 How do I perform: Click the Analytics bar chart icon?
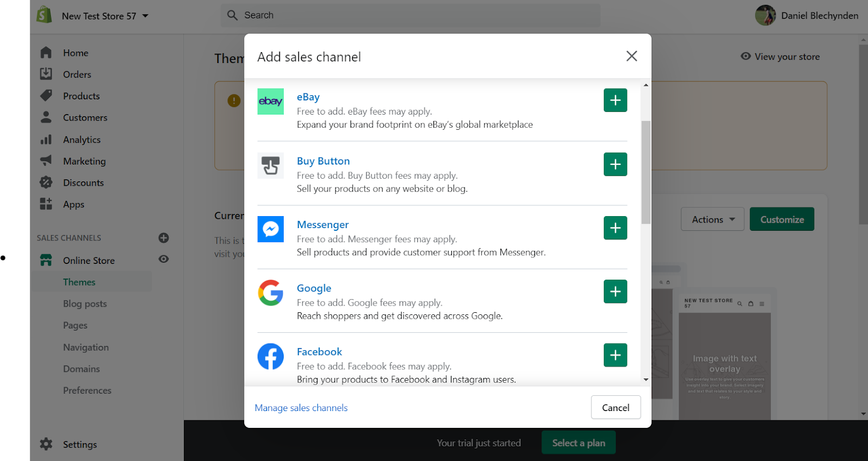click(46, 140)
